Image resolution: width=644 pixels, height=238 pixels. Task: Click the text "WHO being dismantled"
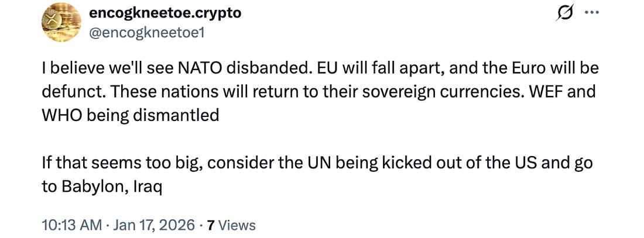coord(131,115)
